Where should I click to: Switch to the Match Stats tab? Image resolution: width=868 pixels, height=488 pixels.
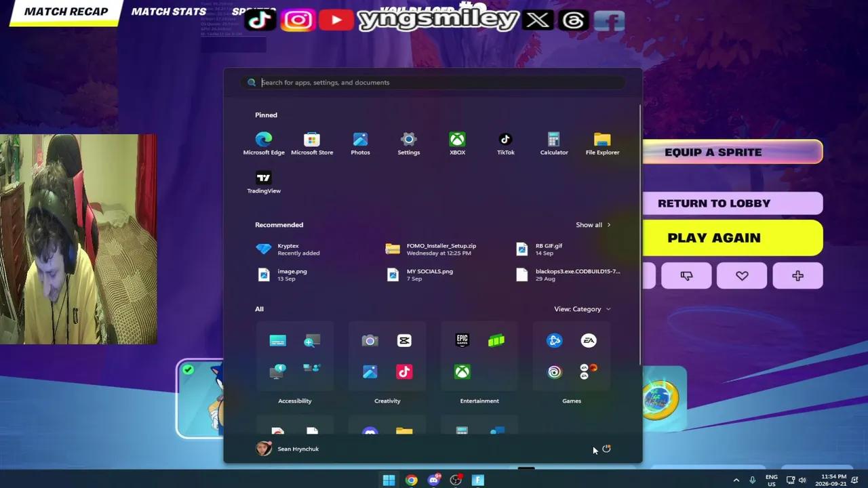click(x=169, y=12)
